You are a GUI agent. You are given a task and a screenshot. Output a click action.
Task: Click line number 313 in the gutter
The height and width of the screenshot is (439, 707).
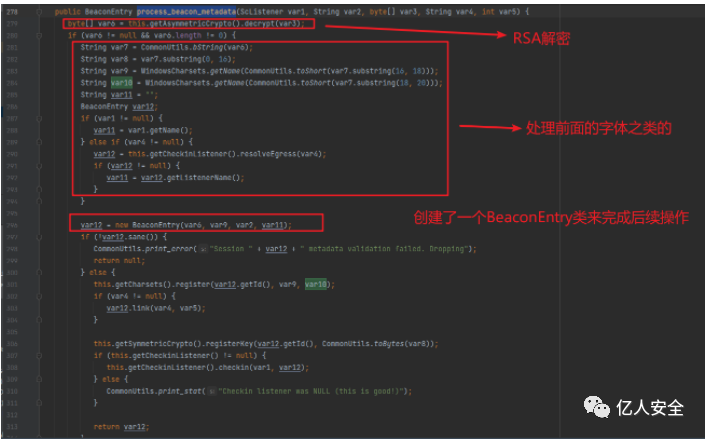[12, 426]
